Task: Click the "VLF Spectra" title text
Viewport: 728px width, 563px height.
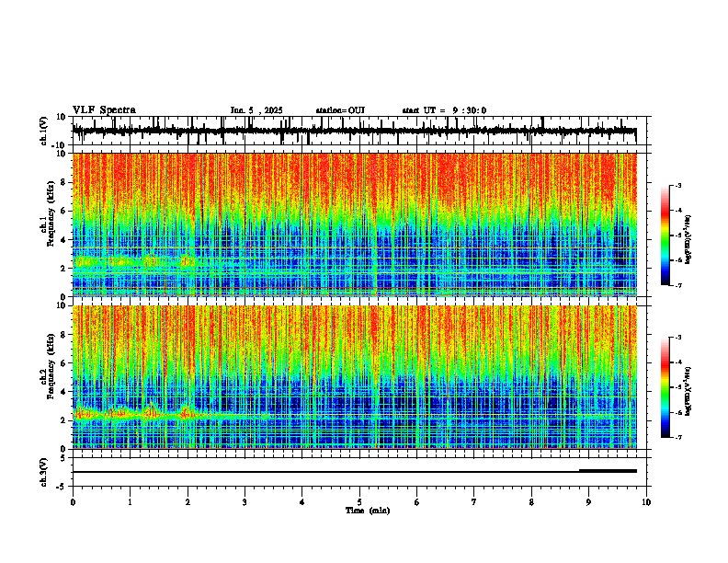Action: pyautogui.click(x=104, y=110)
